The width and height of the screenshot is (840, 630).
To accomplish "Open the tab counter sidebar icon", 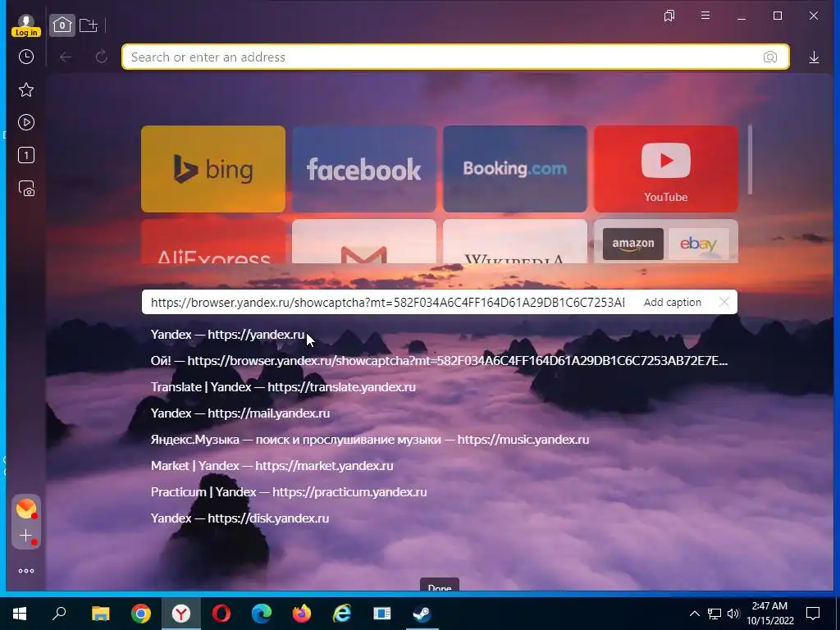I will click(26, 155).
